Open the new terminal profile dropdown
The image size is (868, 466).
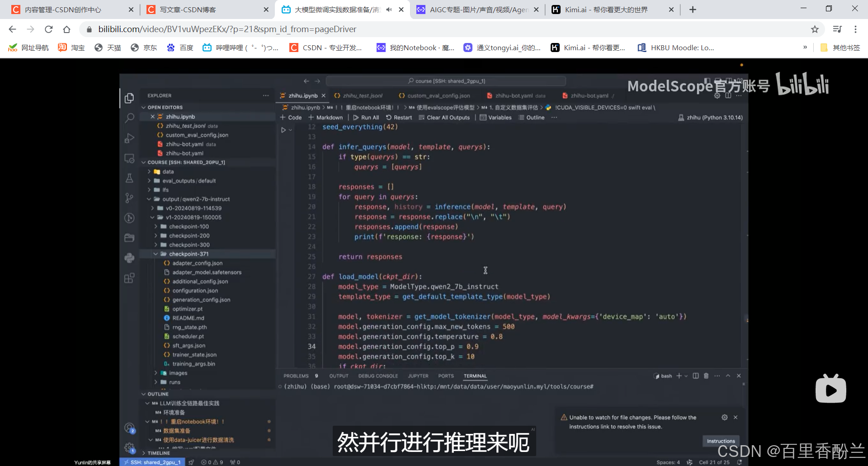686,376
